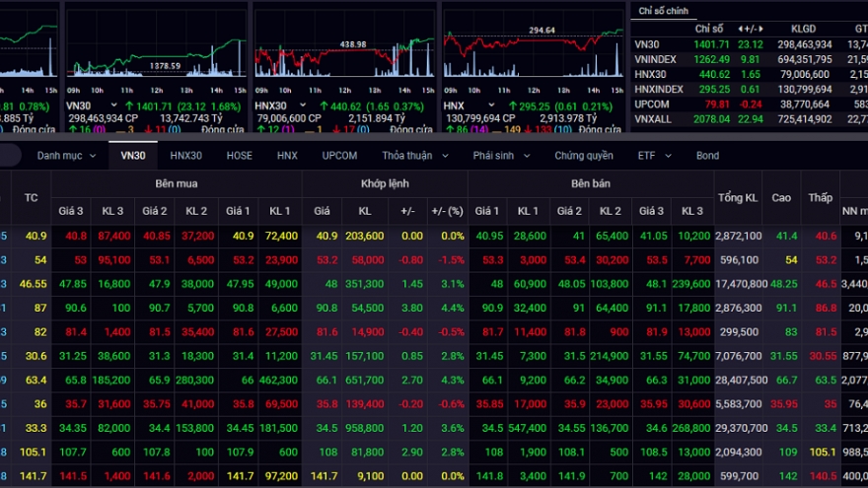Open the HNX chart index selector chevron
Image resolution: width=868 pixels, height=488 pixels.
[x=491, y=105]
